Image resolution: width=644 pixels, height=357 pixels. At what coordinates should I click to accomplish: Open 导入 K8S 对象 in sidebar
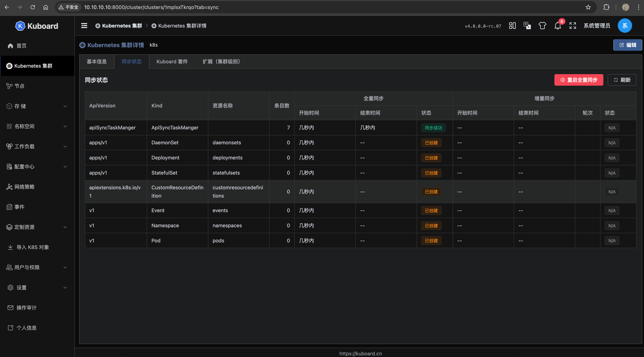pos(37,247)
